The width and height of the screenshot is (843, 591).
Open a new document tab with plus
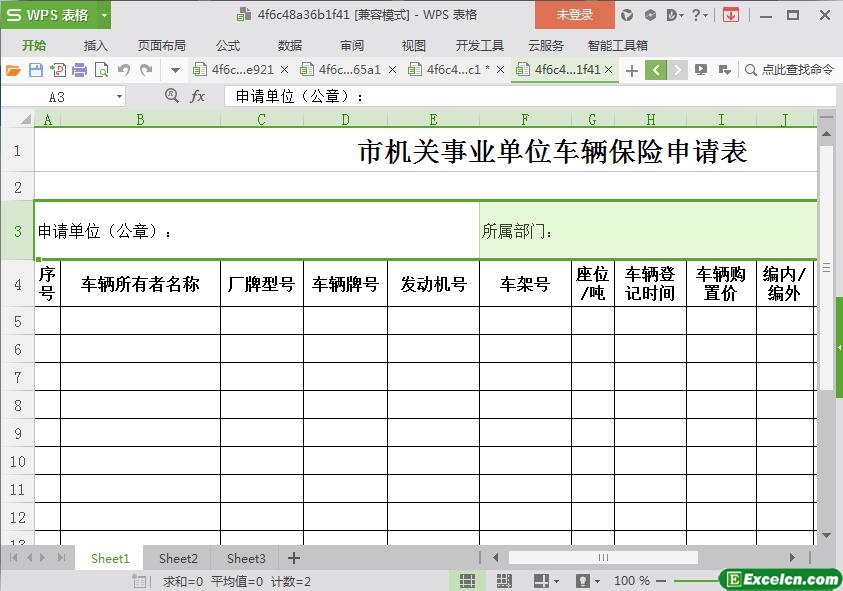[631, 70]
